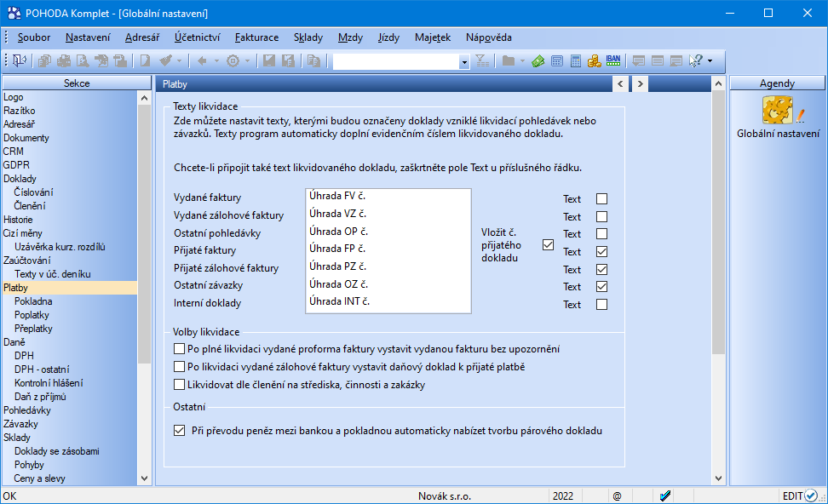Screen dimensions: 828x504
Task: Click the grayed copy pages icon near search box
Action: [314, 61]
